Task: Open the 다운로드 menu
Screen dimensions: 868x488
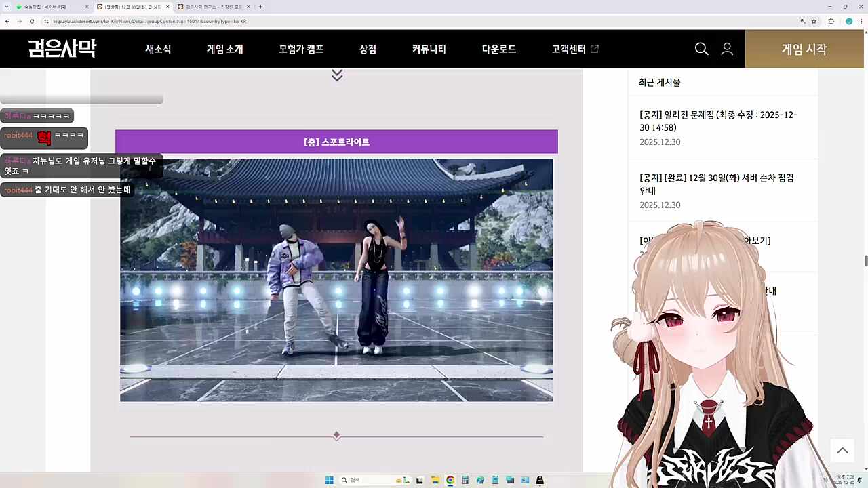Action: [499, 49]
